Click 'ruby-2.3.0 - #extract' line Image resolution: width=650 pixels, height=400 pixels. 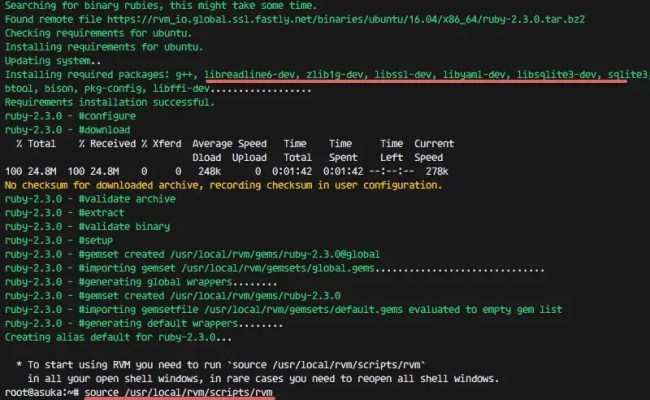coord(64,213)
